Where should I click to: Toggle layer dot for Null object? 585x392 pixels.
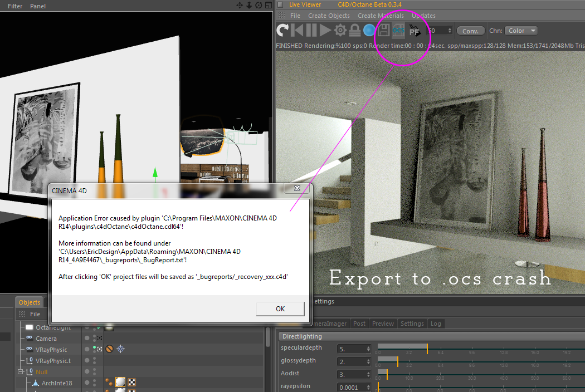tap(87, 371)
